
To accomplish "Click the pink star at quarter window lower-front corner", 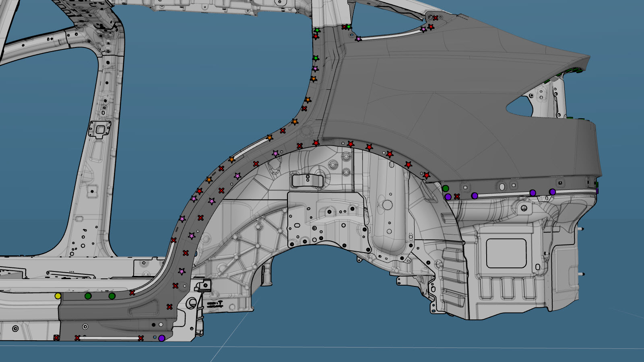I will click(x=358, y=39).
